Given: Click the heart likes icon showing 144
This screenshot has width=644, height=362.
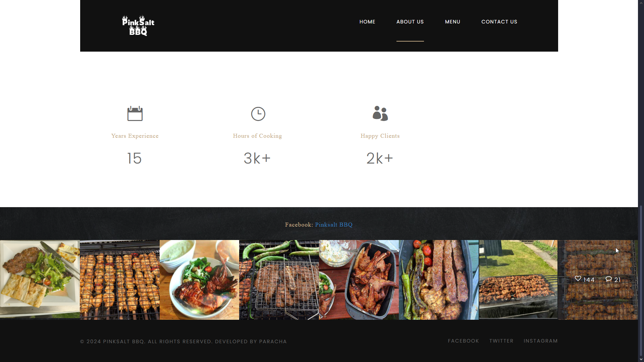Looking at the screenshot, I should (578, 279).
